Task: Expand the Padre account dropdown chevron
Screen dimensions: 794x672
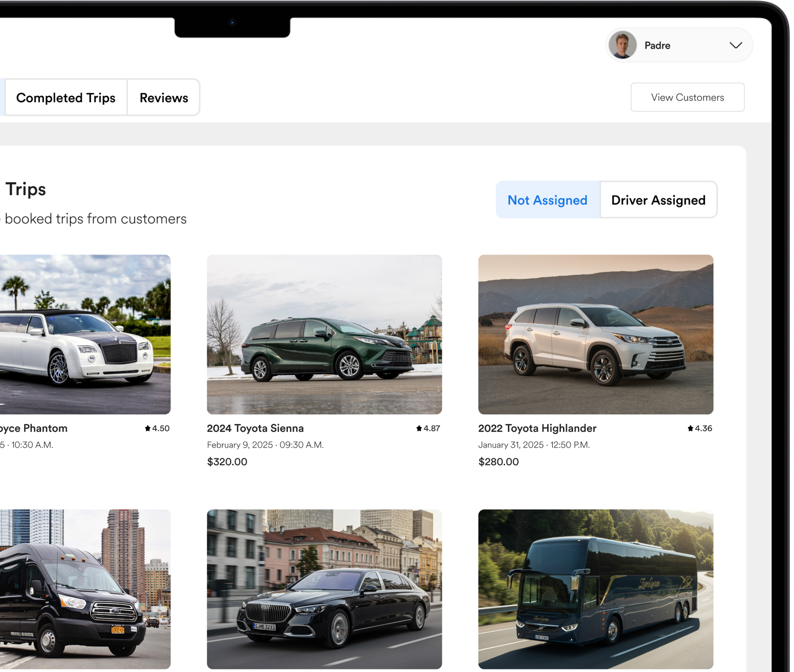Action: point(735,45)
